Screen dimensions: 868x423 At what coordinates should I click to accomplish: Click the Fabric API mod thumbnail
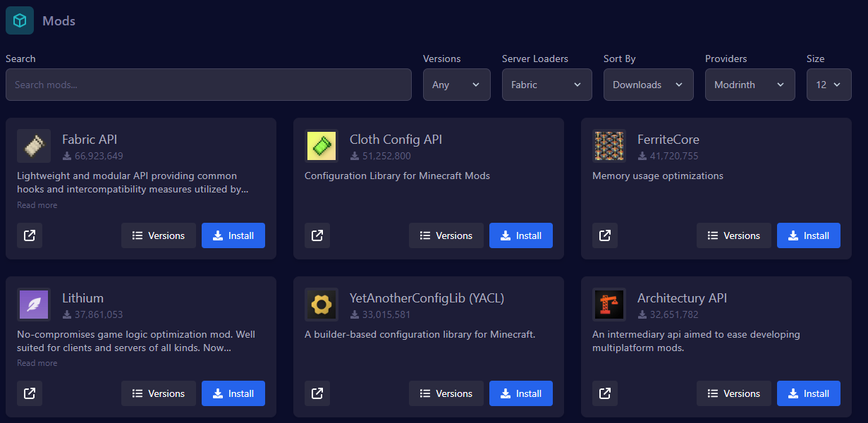(x=34, y=146)
